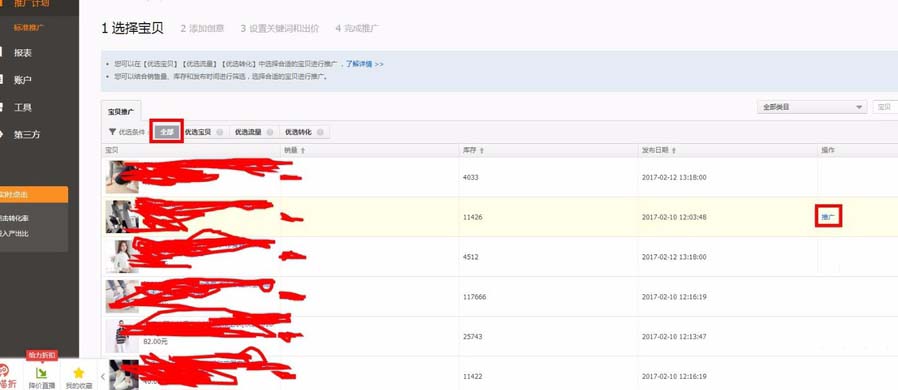Click the stock value 25743

coord(472,337)
